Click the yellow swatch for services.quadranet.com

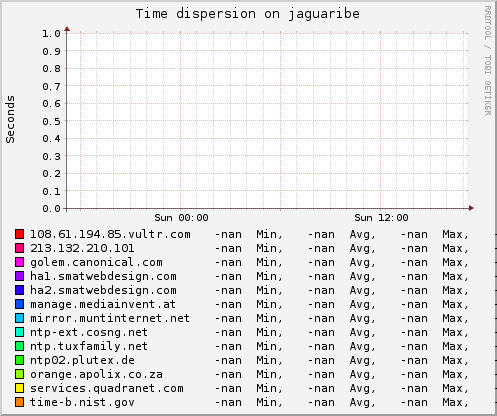pyautogui.click(x=19, y=388)
